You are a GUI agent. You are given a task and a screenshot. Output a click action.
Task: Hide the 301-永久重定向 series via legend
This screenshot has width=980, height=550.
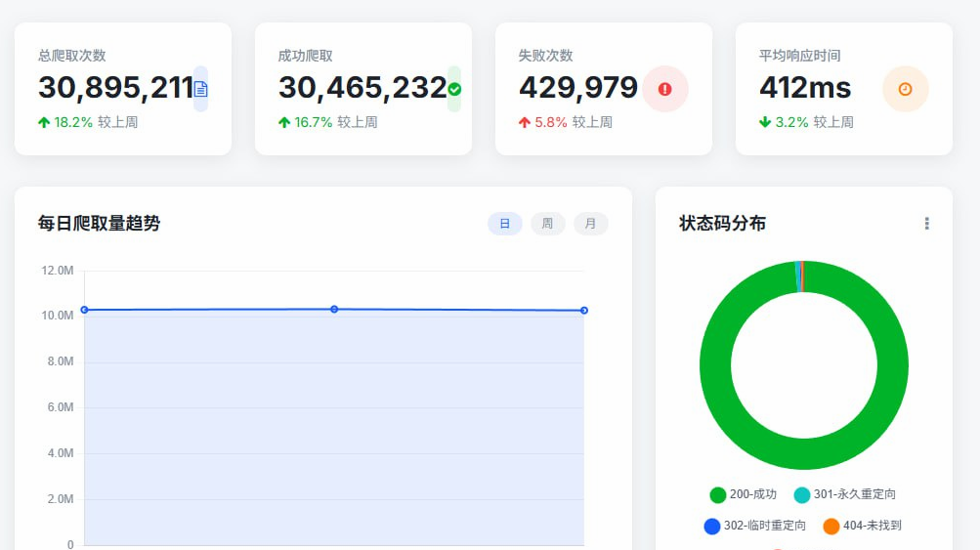pyautogui.click(x=844, y=494)
